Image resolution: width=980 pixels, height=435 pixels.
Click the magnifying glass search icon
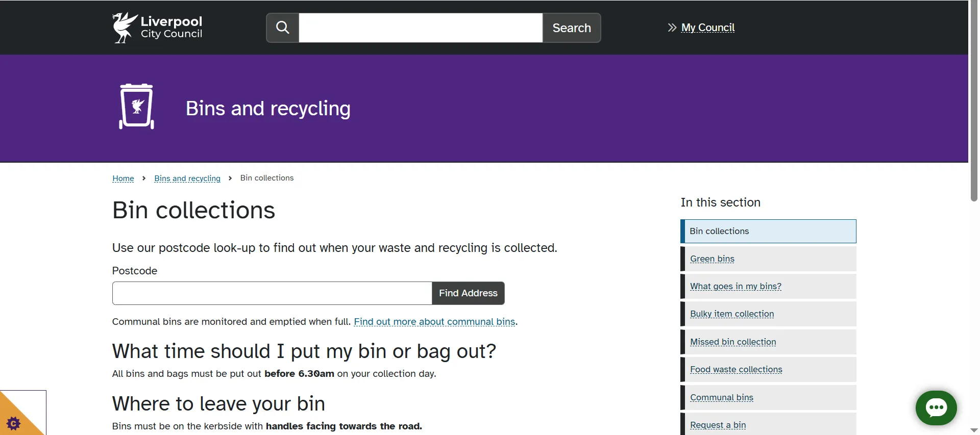[283, 28]
